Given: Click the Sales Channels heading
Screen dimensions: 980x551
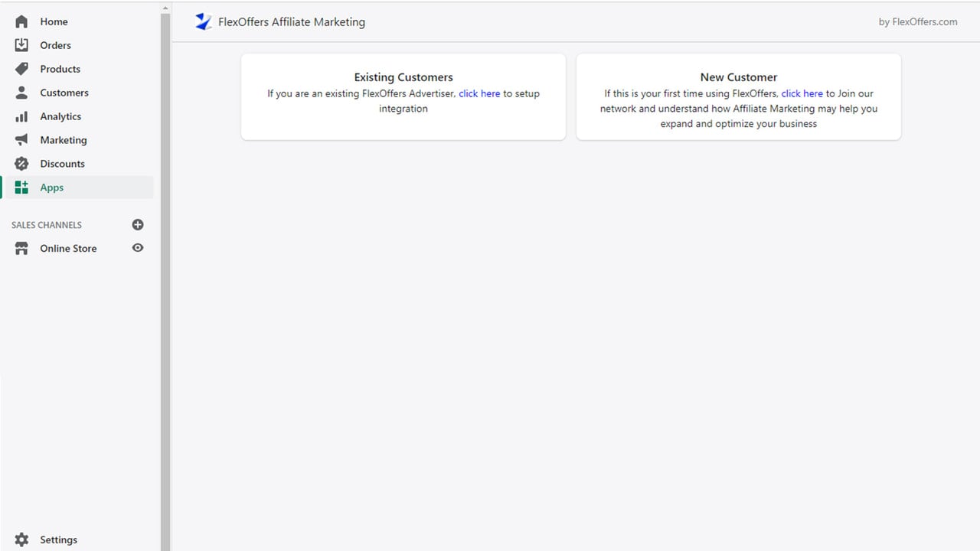Looking at the screenshot, I should [47, 225].
